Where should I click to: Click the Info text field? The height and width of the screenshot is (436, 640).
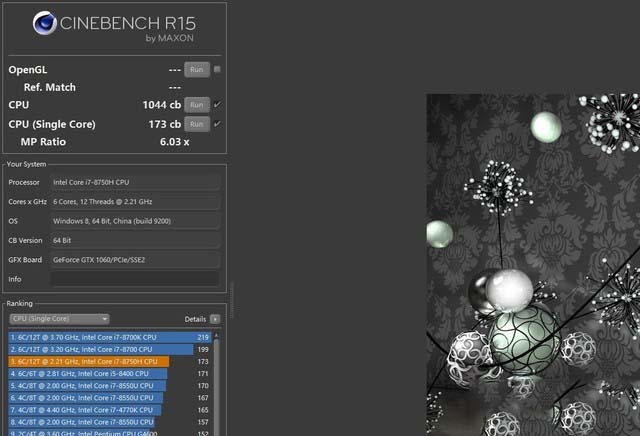[x=134, y=279]
